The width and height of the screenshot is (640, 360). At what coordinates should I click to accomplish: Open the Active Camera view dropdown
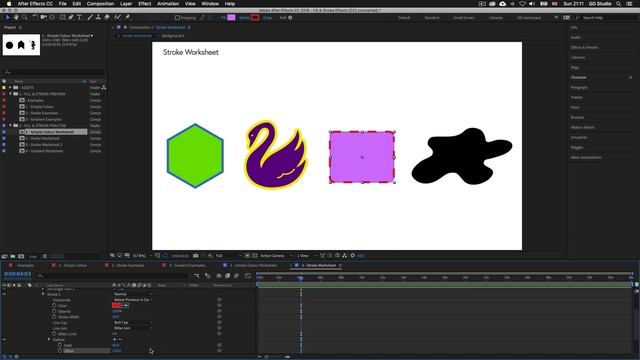click(275, 256)
